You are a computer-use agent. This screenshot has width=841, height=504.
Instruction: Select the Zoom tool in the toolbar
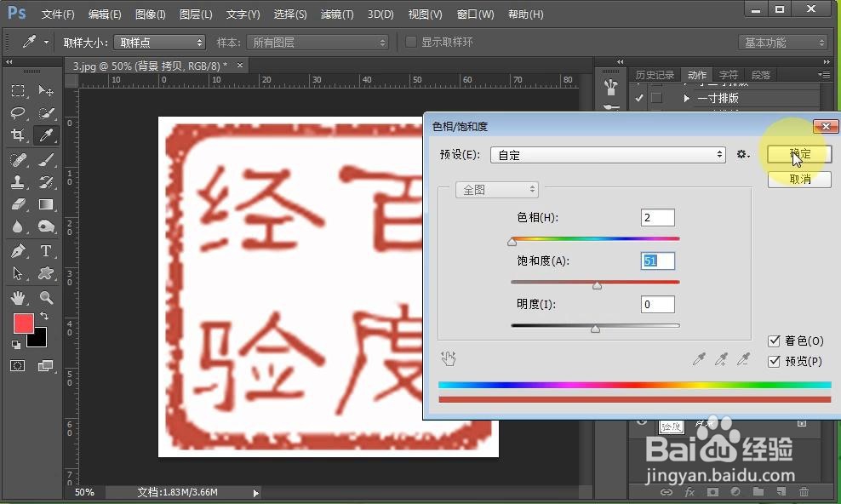pos(46,296)
